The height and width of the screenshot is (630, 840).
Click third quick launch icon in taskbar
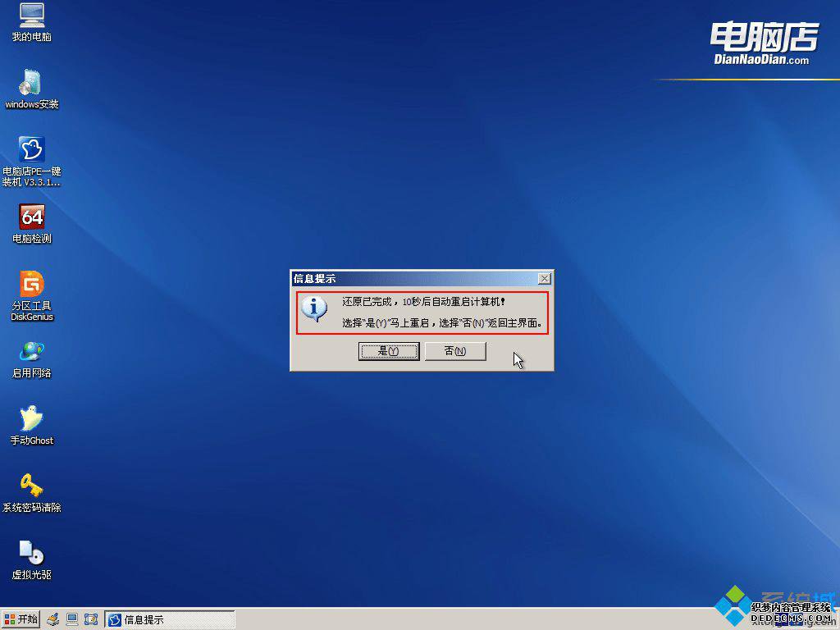(x=91, y=620)
